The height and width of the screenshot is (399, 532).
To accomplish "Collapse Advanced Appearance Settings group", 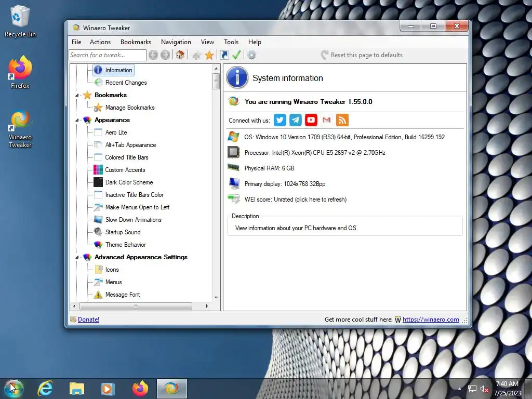I will (77, 257).
